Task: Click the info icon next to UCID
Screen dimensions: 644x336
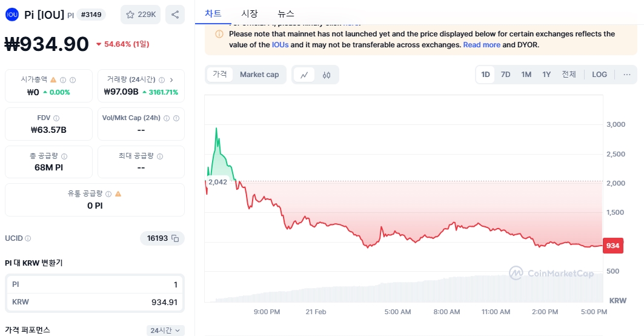Action: click(28, 238)
